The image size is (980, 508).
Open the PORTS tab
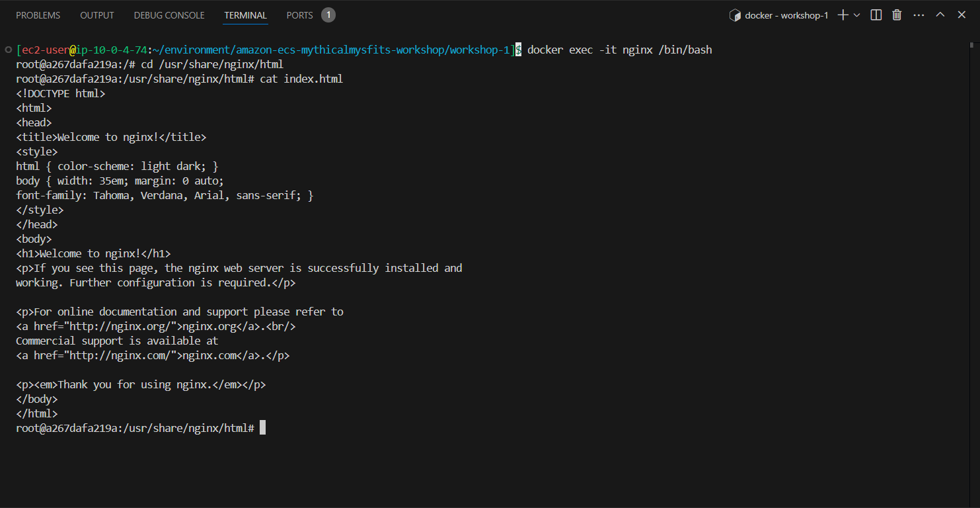click(299, 15)
